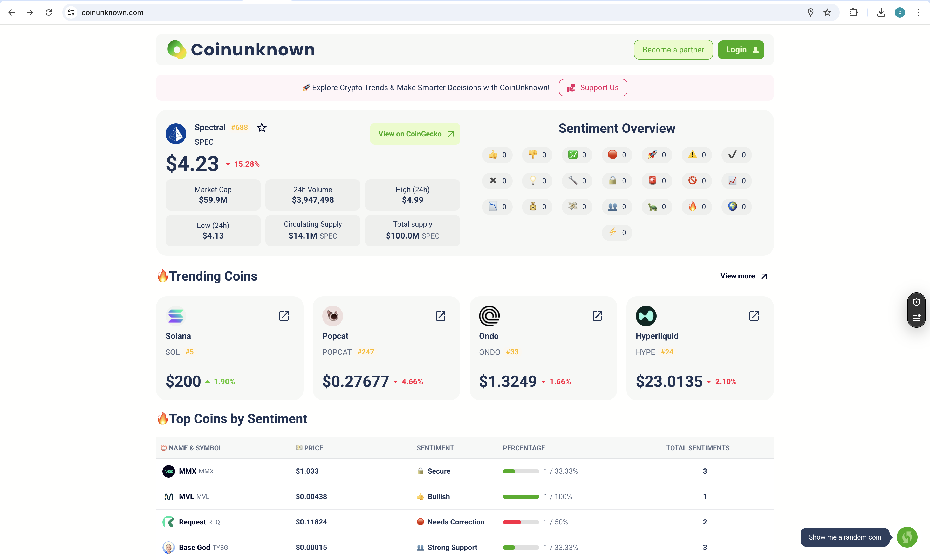Choose the yellow warning triangle sentiment
This screenshot has width=930, height=560.
click(697, 155)
